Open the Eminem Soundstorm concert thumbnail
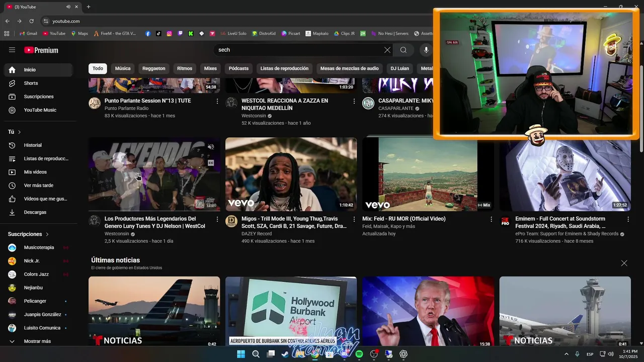The width and height of the screenshot is (644, 362). pyautogui.click(x=565, y=175)
